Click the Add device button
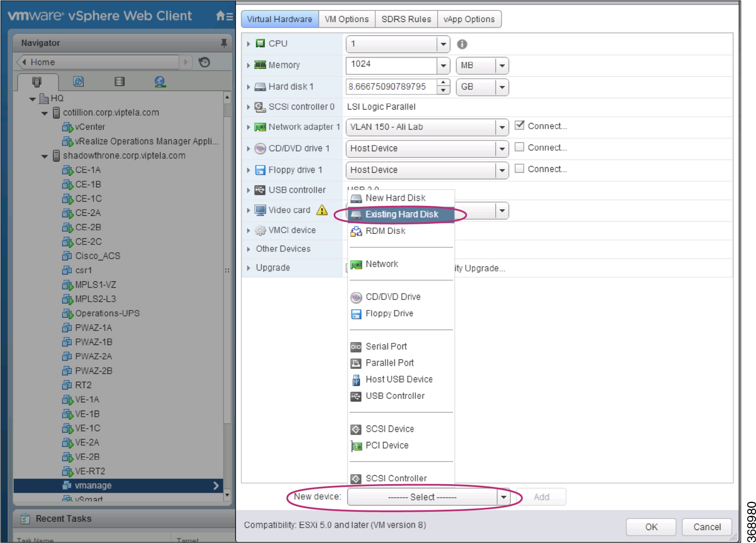 542,497
